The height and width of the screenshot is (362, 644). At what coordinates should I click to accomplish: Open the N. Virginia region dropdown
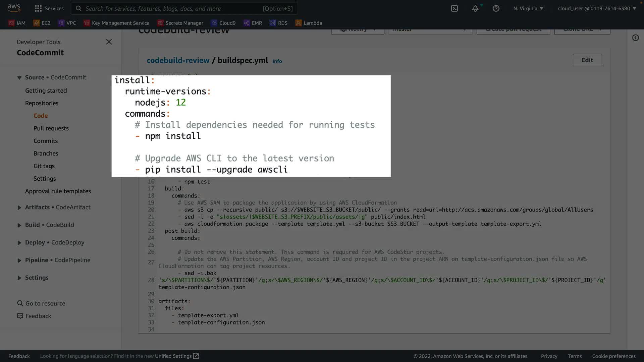528,8
